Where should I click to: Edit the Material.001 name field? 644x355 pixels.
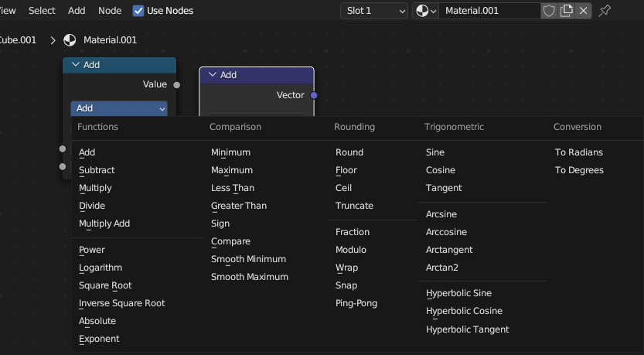(489, 11)
